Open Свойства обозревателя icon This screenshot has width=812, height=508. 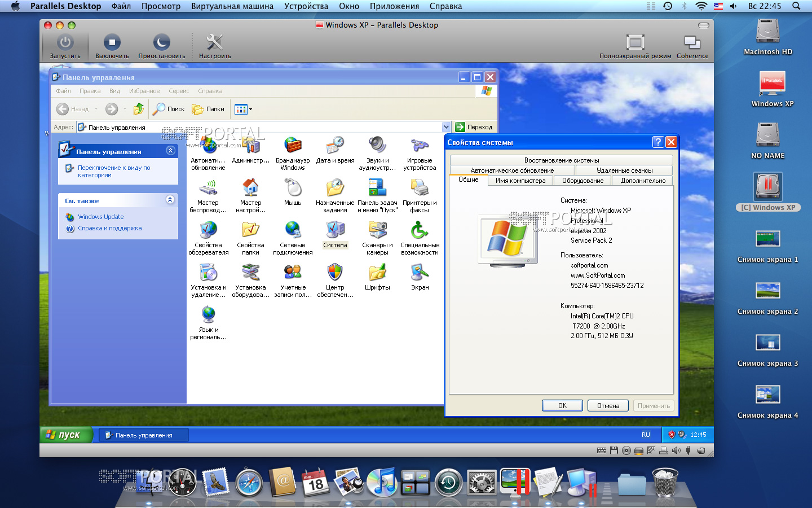(208, 238)
